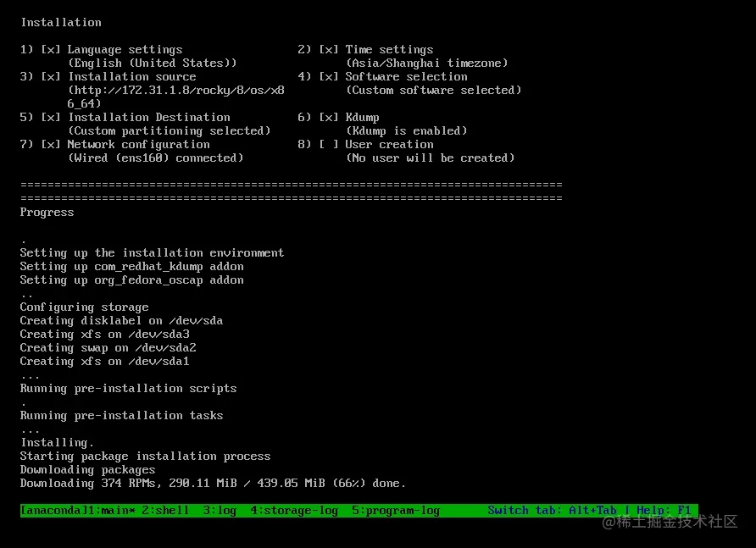Switch to the 2:shell tab
Image resolution: width=756 pixels, height=548 pixels.
[x=165, y=511]
